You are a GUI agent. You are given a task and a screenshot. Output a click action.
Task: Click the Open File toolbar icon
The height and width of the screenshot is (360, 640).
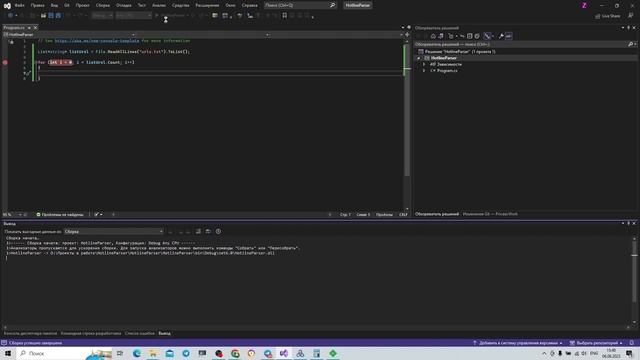[x=43, y=16]
